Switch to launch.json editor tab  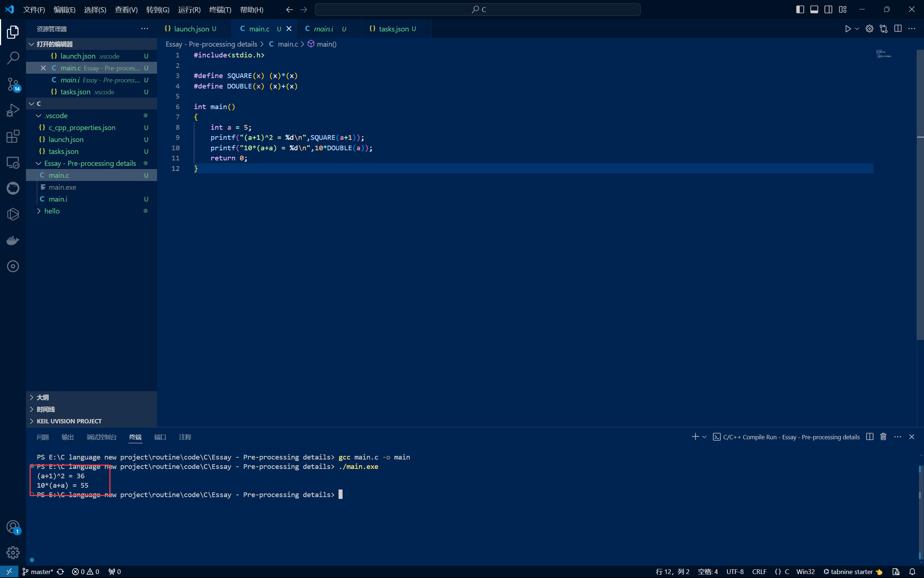pos(194,29)
